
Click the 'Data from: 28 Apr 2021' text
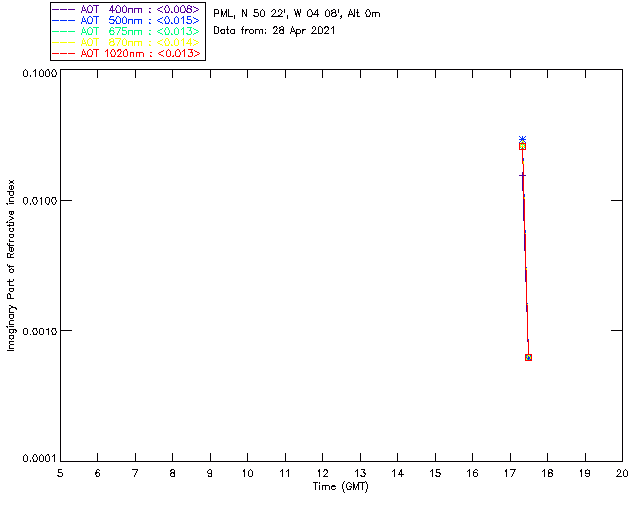coord(274,31)
